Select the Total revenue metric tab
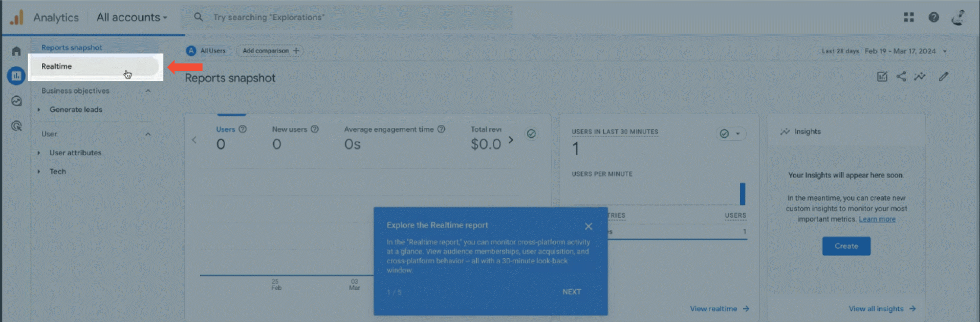 (x=486, y=137)
